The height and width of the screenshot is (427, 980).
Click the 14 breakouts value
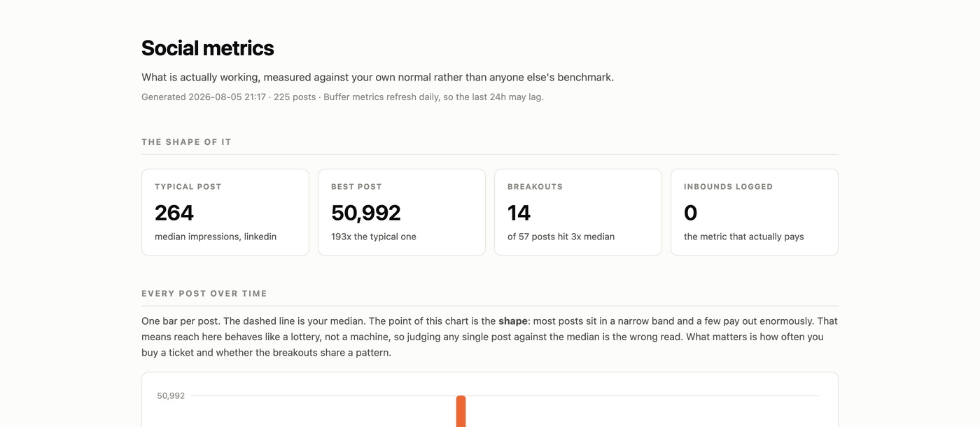(519, 213)
